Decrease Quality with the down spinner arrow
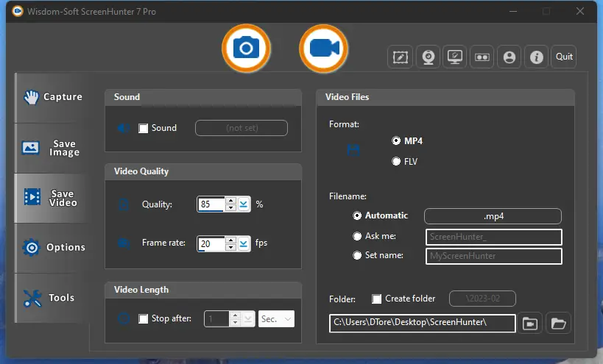The width and height of the screenshot is (603, 364). [230, 207]
